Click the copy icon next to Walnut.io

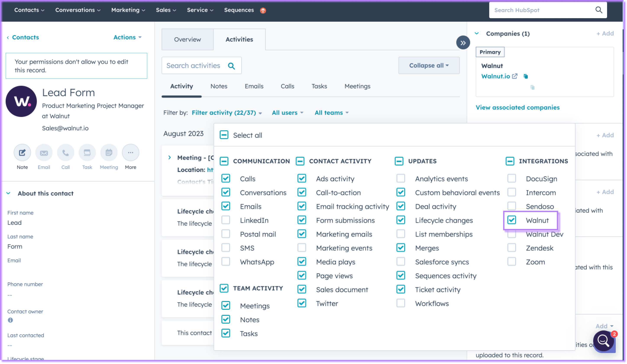tap(526, 76)
